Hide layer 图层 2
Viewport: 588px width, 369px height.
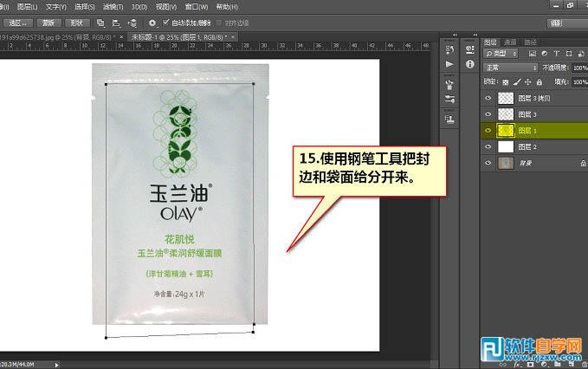click(x=488, y=146)
